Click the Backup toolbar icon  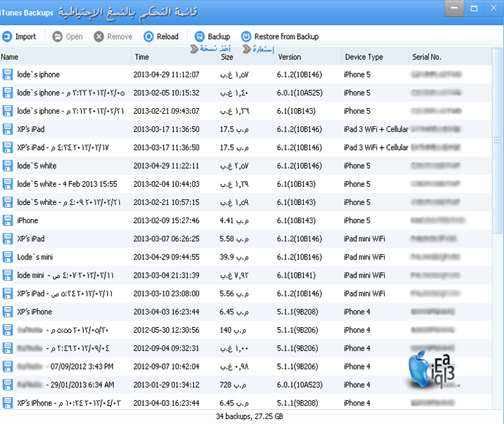click(x=200, y=36)
